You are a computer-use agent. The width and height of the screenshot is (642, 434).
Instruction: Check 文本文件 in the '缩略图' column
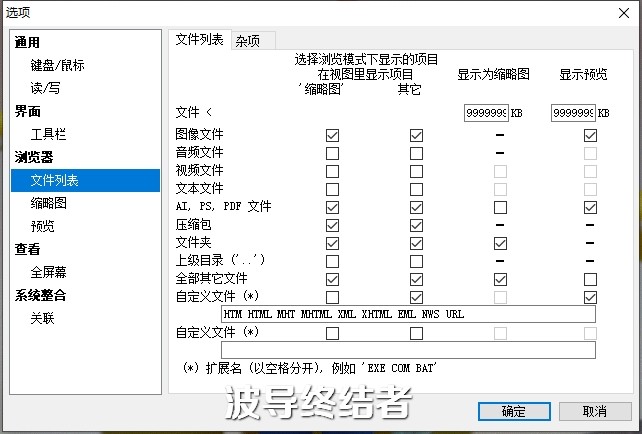coord(332,190)
